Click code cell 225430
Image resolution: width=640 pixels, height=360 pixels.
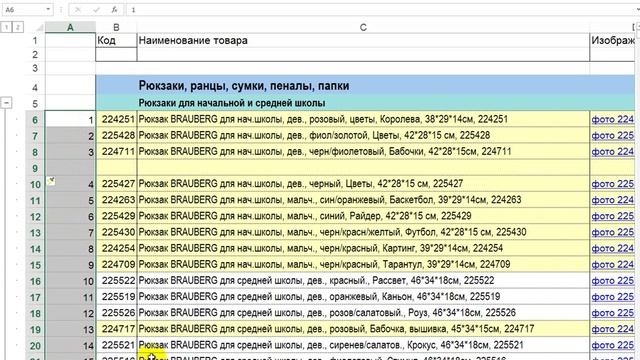[x=116, y=232]
